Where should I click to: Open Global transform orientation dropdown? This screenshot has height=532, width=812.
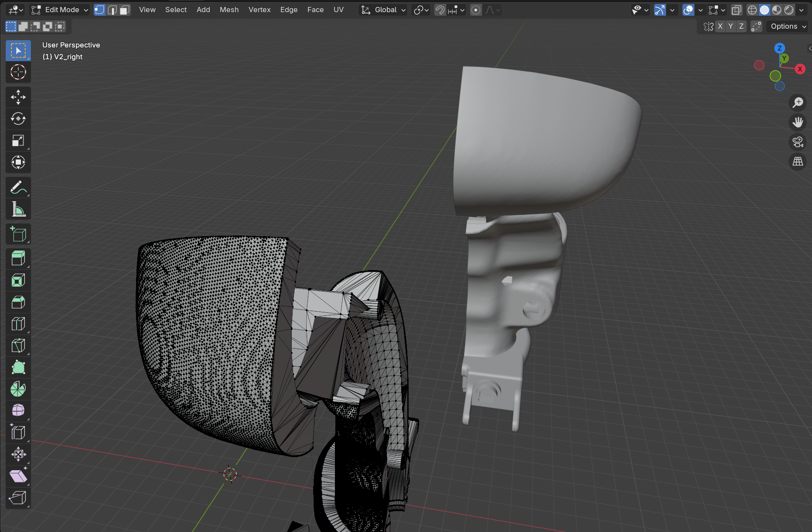pyautogui.click(x=383, y=10)
